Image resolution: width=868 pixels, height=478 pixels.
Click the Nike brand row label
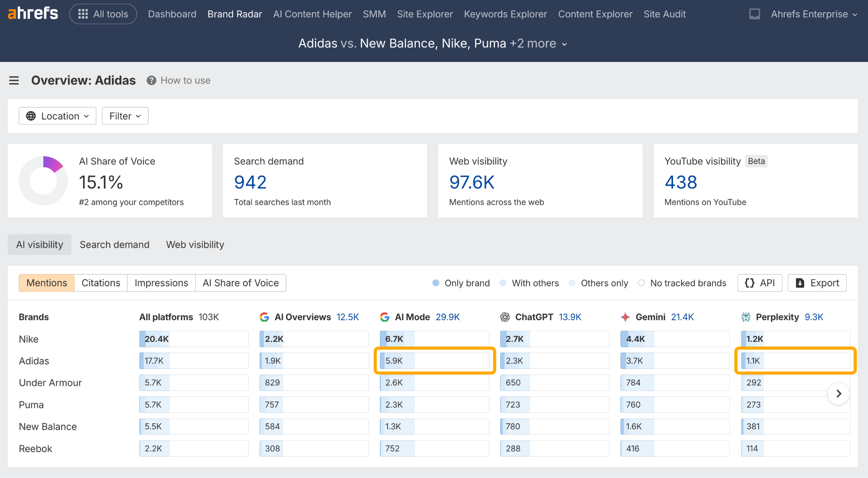[x=28, y=339]
